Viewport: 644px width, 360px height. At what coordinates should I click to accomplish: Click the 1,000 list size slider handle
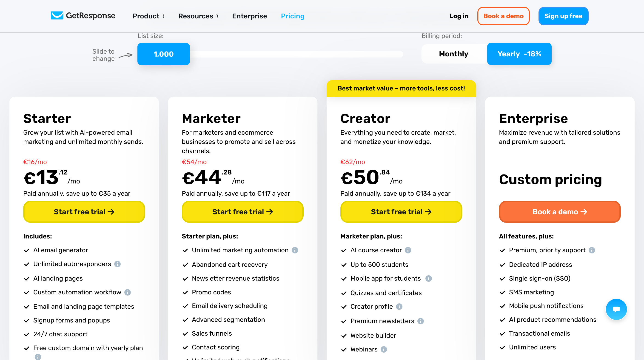pos(163,54)
